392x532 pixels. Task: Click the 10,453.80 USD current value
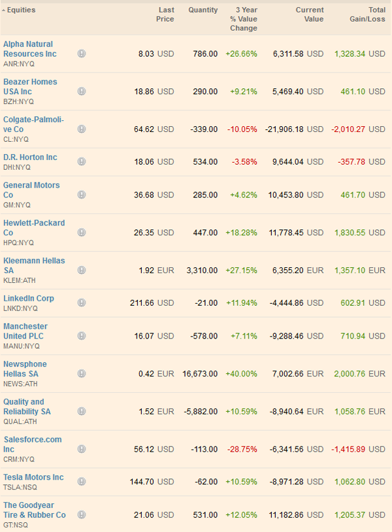pyautogui.click(x=296, y=195)
